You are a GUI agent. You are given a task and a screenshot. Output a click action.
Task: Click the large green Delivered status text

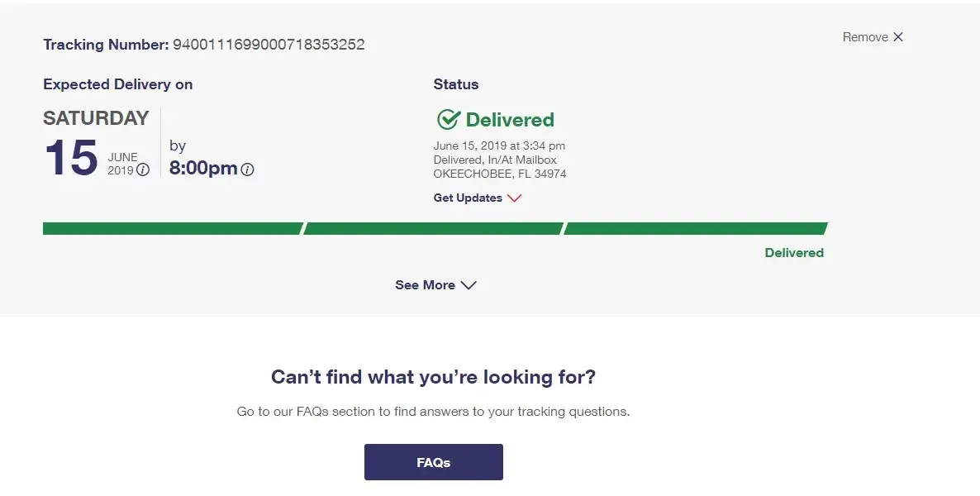click(x=510, y=120)
